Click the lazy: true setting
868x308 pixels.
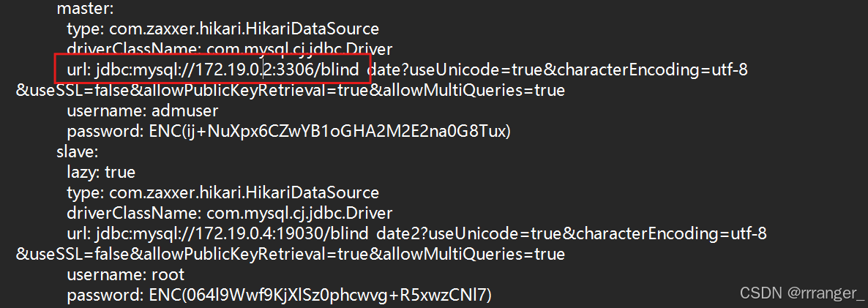[101, 172]
